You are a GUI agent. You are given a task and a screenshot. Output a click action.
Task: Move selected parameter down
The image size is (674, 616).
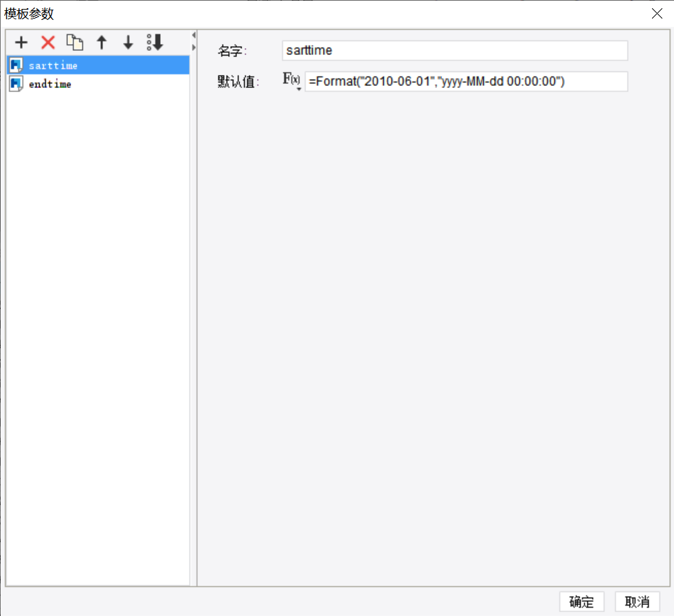coord(128,43)
